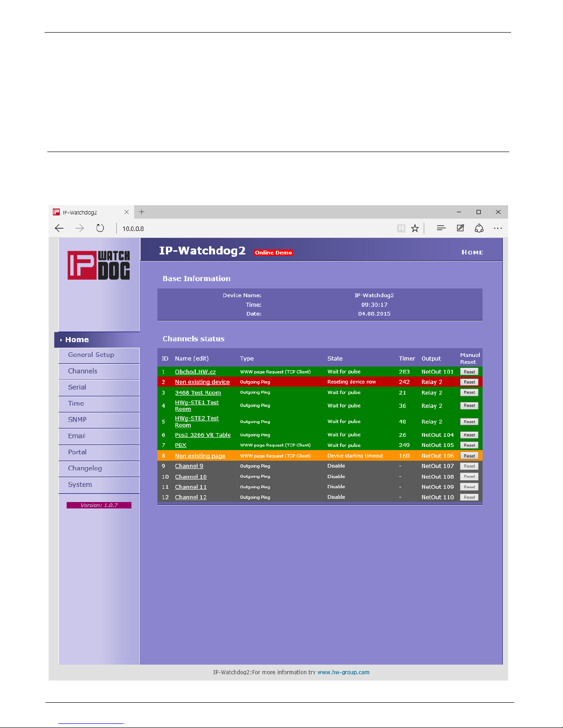Reset the Pos2 3266 Vit Table channel
This screenshot has height=728, width=563.
click(x=469, y=435)
